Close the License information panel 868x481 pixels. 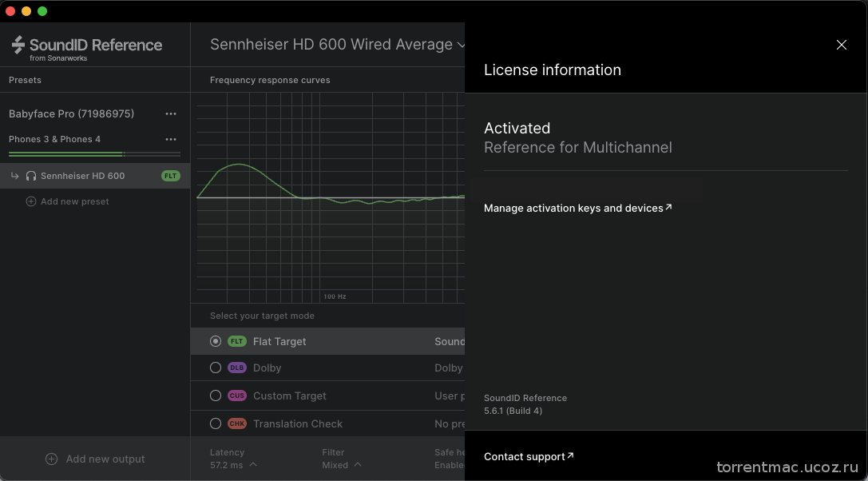click(x=841, y=45)
